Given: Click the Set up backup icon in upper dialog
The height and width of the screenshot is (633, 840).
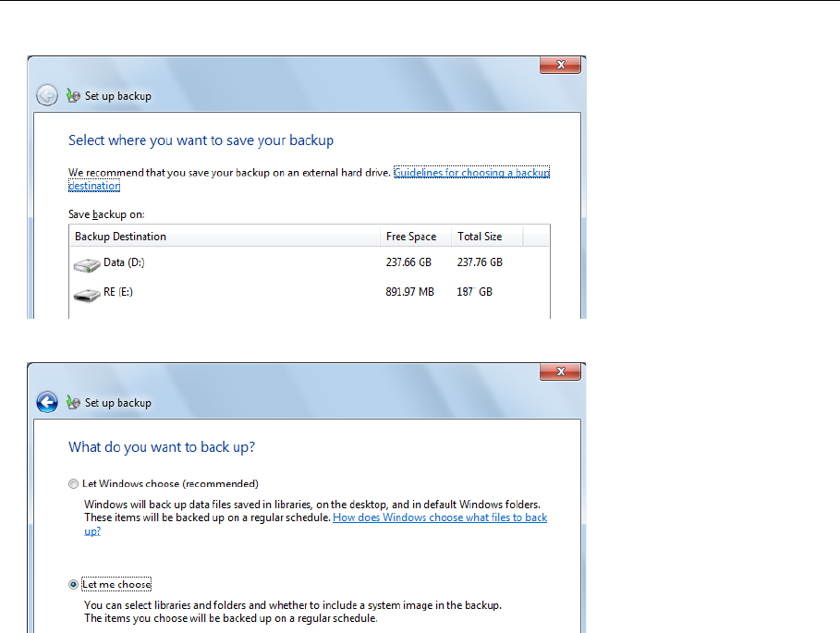Looking at the screenshot, I should pos(73,95).
